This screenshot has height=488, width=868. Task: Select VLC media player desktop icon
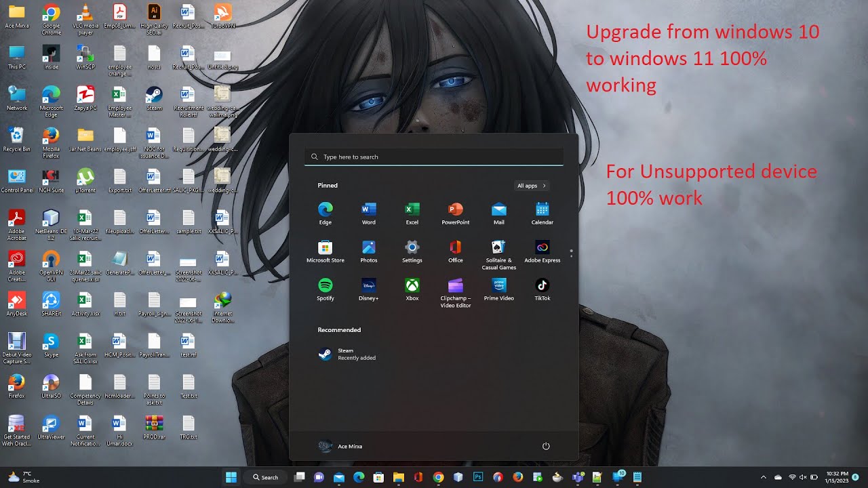point(85,19)
